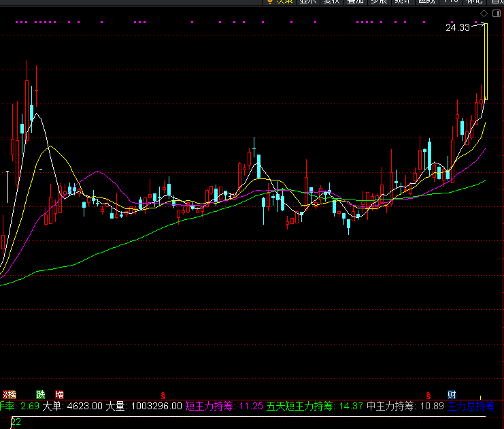
Task: Click the red 增 event marker
Action: point(60,394)
